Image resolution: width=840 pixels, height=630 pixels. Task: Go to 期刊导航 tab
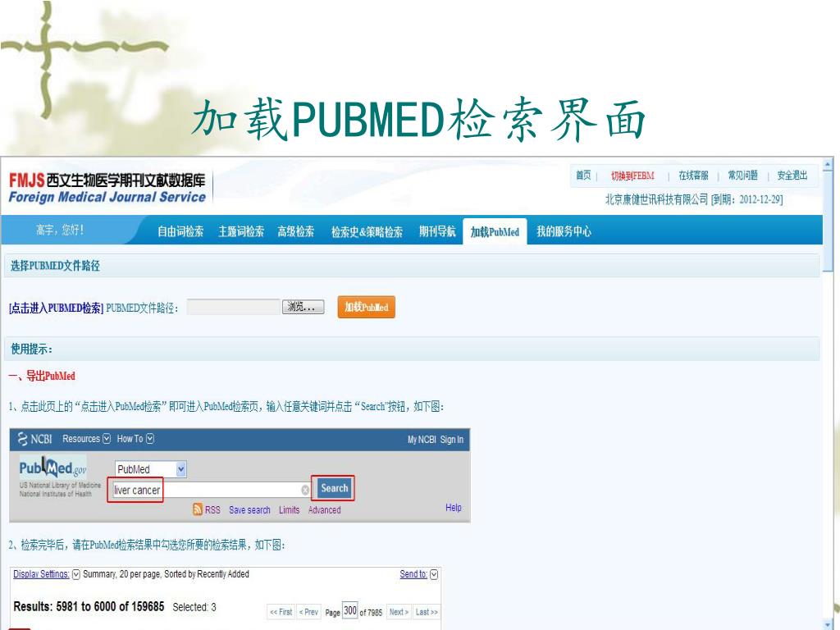(x=437, y=231)
